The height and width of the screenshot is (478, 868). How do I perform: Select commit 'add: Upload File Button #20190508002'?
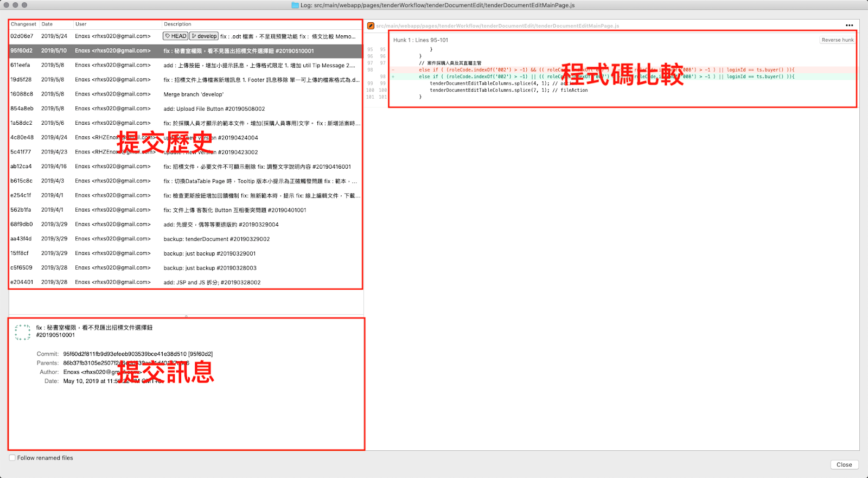pyautogui.click(x=186, y=109)
